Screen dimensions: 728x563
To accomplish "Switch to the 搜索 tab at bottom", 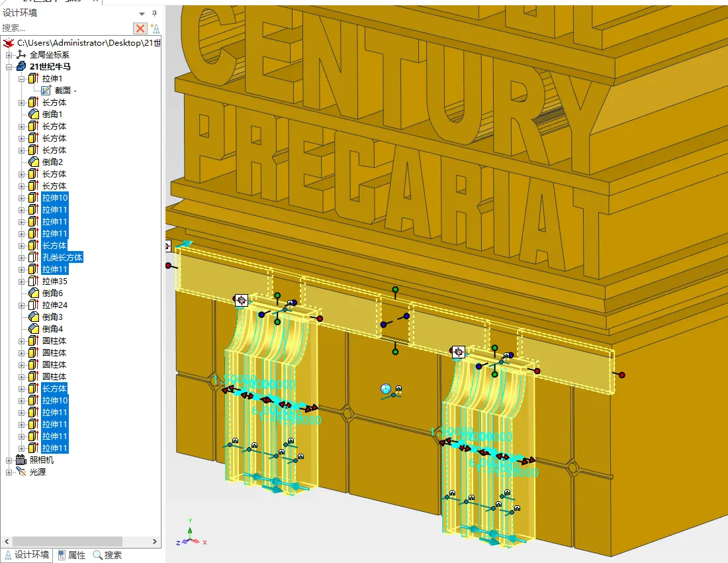I will tap(107, 555).
